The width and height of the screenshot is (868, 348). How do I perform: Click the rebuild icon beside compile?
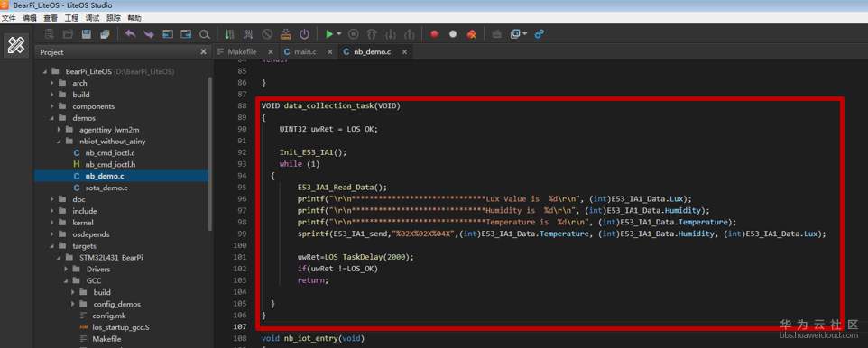point(248,34)
